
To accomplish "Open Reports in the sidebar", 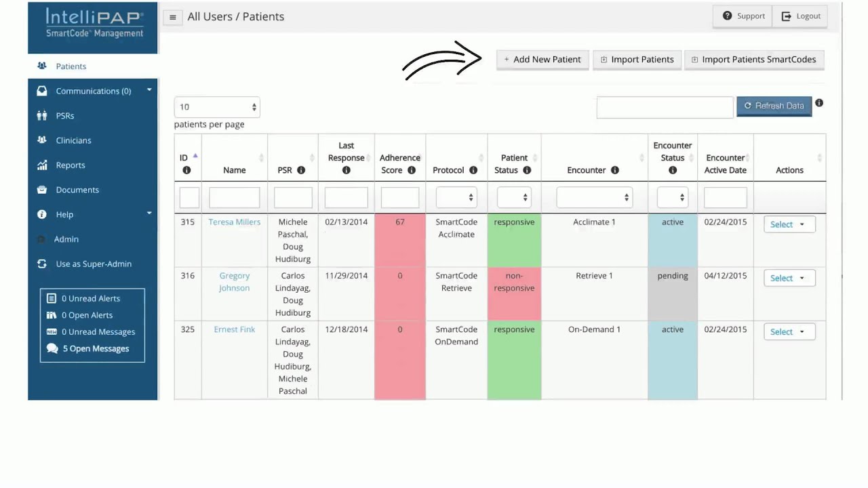I will 71,165.
